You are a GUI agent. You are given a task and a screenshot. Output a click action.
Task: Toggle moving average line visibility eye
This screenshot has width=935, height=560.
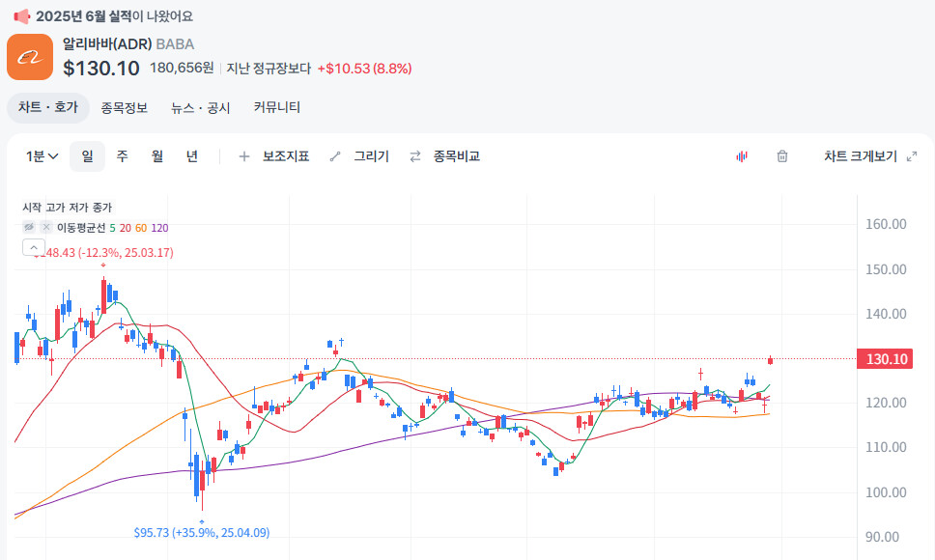click(29, 227)
